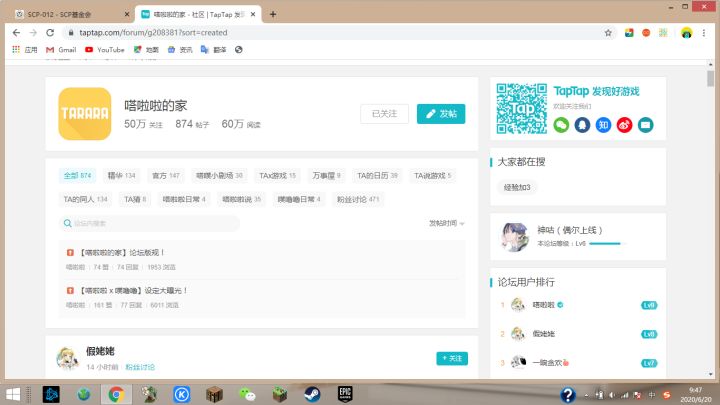
Task: Select the 粉丝讨论 471 category tab
Action: 358,199
